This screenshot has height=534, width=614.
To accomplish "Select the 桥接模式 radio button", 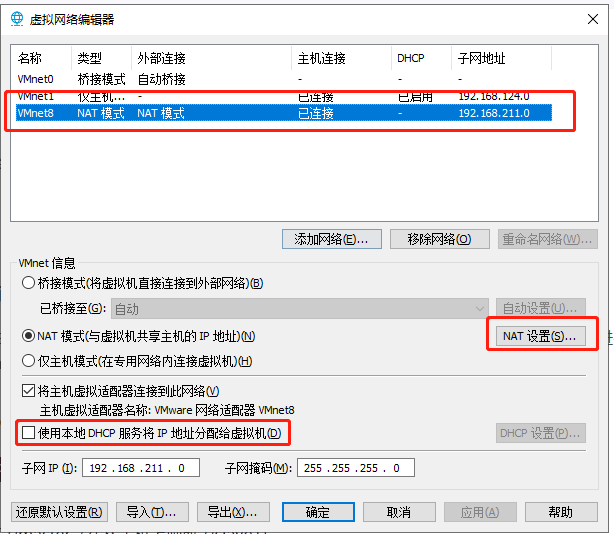I will click(28, 283).
